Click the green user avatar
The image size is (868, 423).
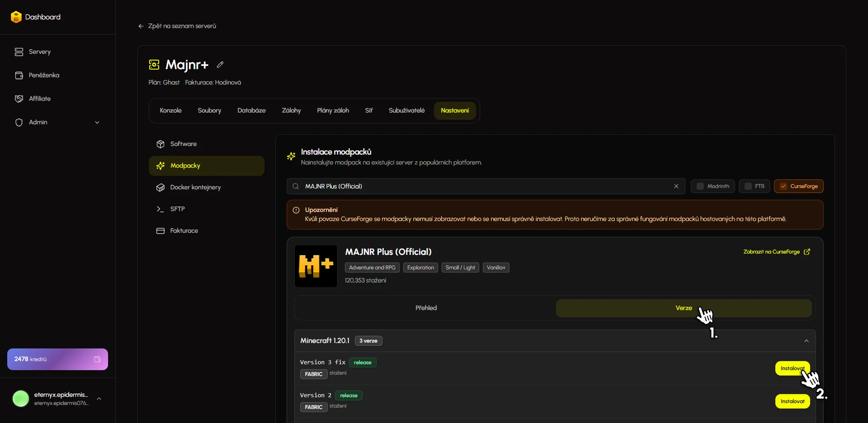pos(21,399)
